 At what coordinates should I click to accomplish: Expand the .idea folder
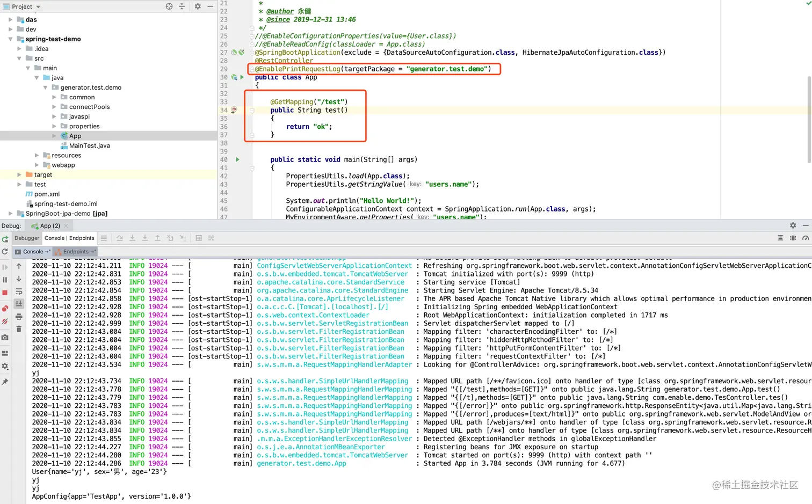tap(19, 49)
